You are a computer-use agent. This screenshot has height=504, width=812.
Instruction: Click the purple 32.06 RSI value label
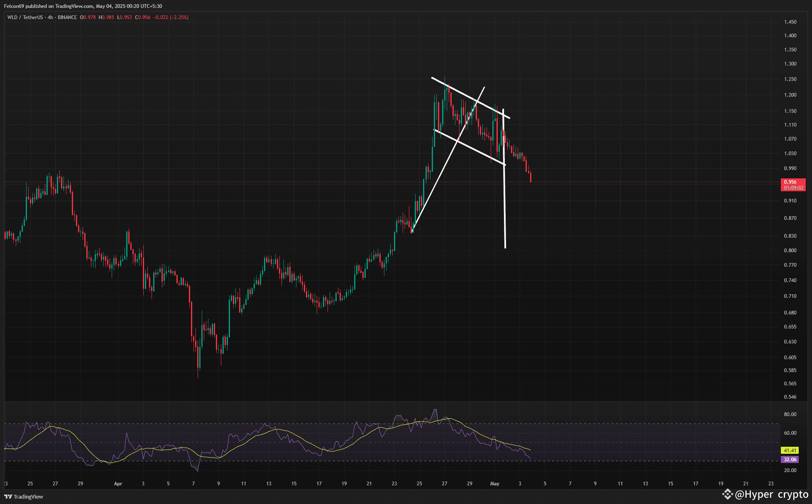(790, 459)
